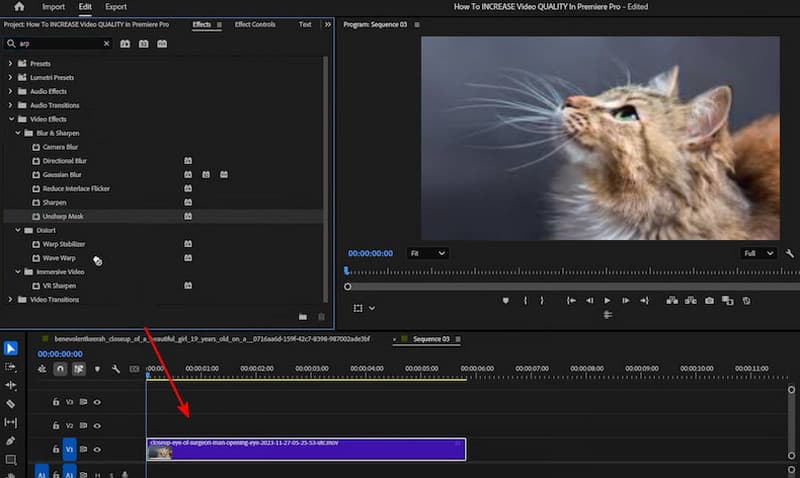Go to the Home screen icon
800x478 pixels.
pyautogui.click(x=19, y=7)
